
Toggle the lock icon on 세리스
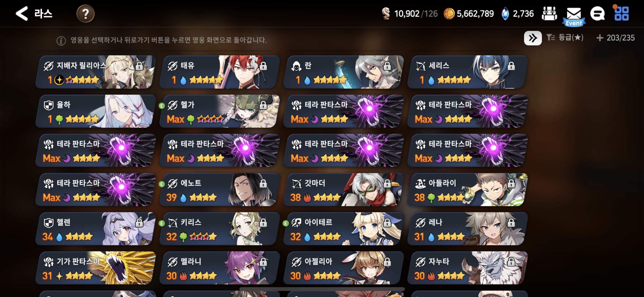[x=511, y=66]
